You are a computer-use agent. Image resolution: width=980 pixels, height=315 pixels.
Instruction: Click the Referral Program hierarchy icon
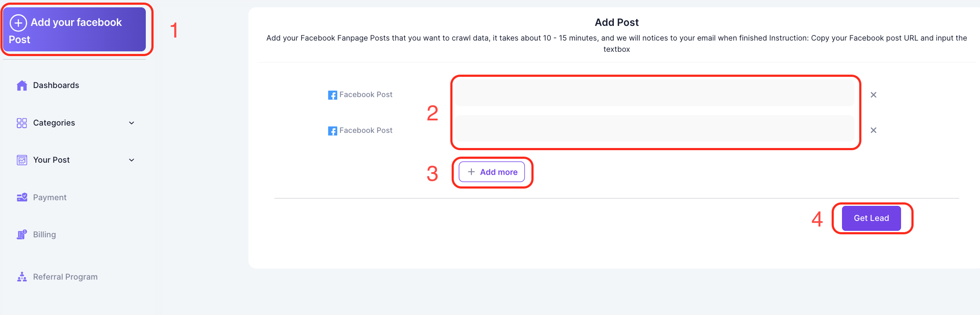coord(22,277)
